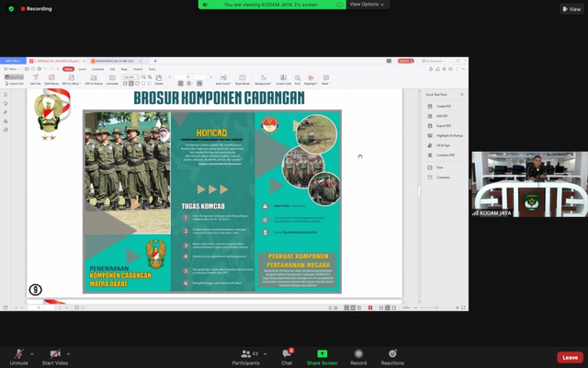Collapse the ribbon with the up chevron
The image size is (588, 368).
tap(463, 69)
